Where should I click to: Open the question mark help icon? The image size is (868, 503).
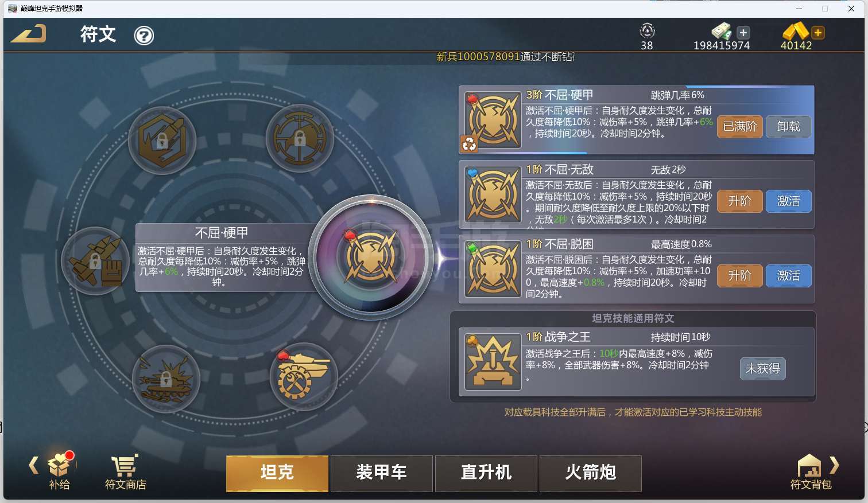coord(144,36)
